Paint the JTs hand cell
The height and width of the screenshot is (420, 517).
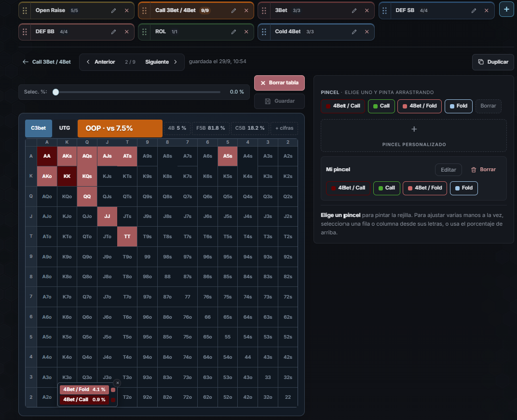tap(127, 217)
